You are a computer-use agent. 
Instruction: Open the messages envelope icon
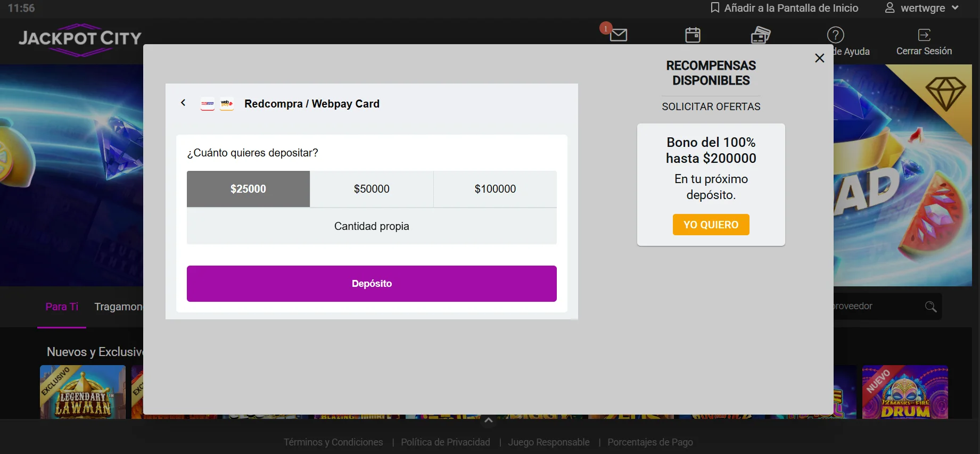tap(618, 35)
